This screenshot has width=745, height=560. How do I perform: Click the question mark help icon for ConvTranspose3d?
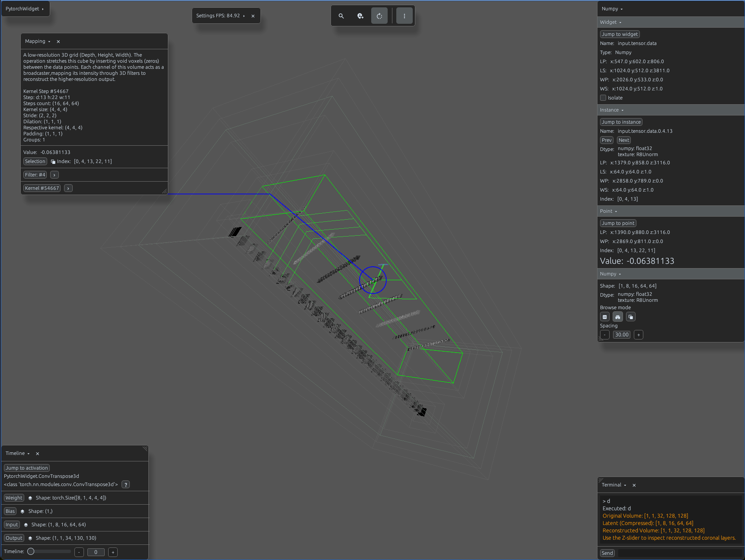pyautogui.click(x=125, y=485)
